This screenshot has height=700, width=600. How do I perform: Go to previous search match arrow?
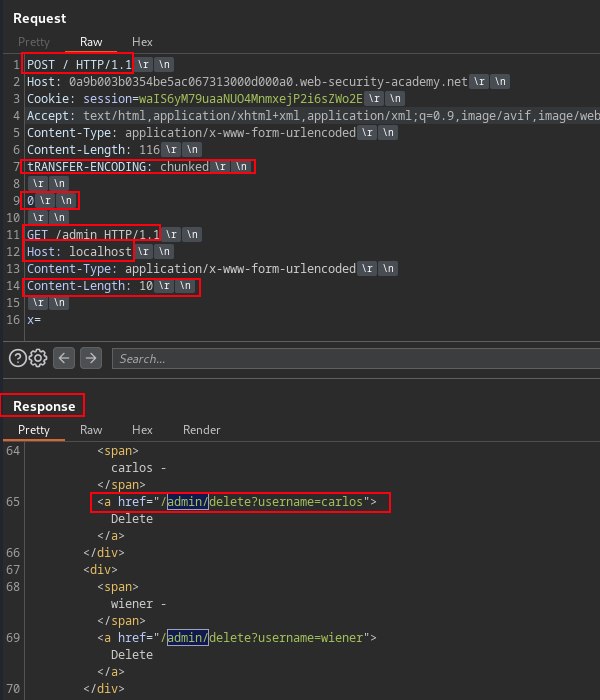(x=64, y=358)
